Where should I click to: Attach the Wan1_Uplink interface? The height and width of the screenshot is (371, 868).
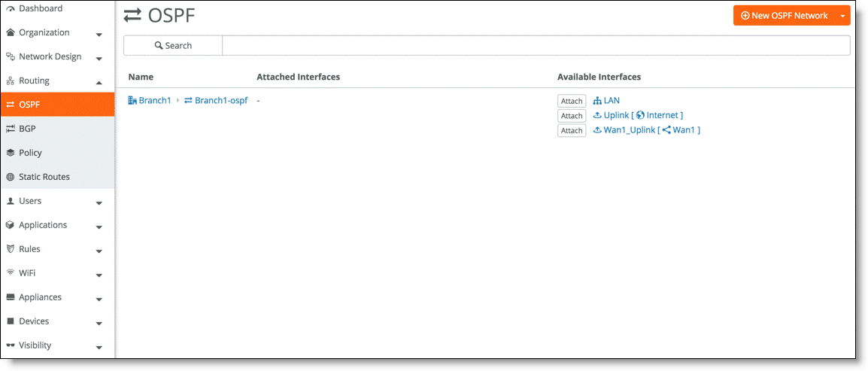pyautogui.click(x=572, y=131)
